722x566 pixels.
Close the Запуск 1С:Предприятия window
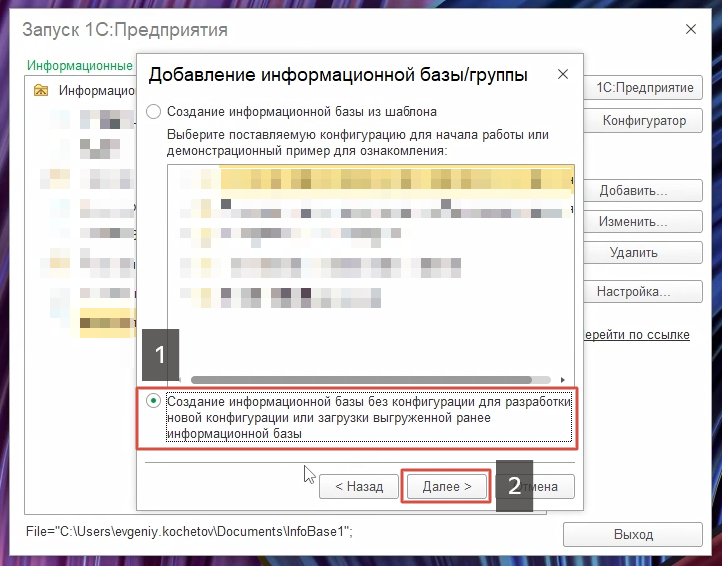tap(690, 30)
